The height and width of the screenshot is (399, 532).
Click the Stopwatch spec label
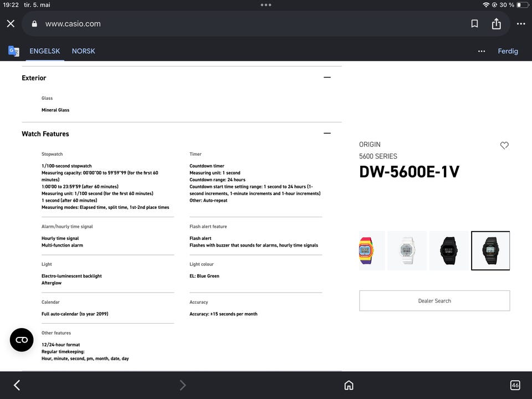(52, 154)
